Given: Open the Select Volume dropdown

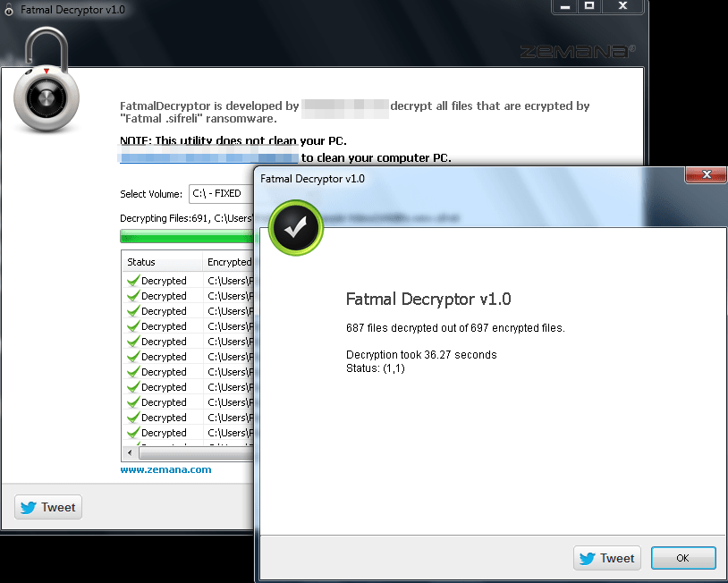Looking at the screenshot, I should coord(220,194).
